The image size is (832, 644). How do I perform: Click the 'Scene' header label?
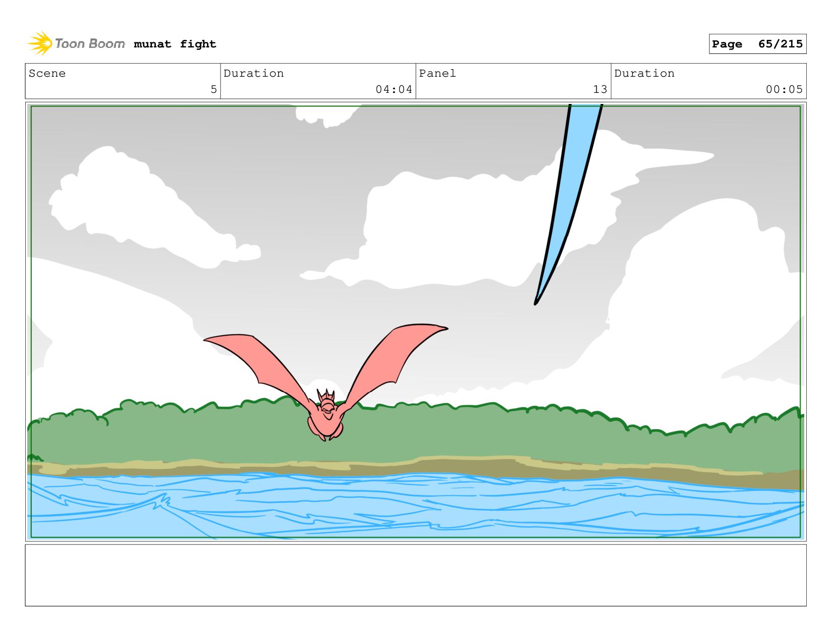click(47, 73)
